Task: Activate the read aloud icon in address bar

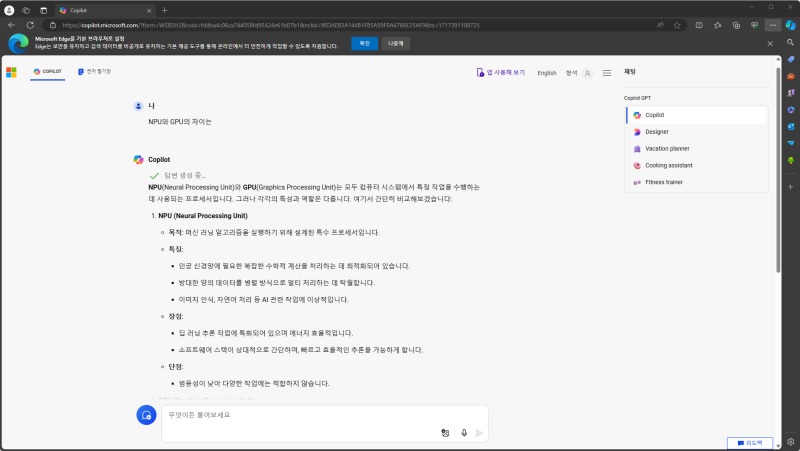Action: (660, 25)
